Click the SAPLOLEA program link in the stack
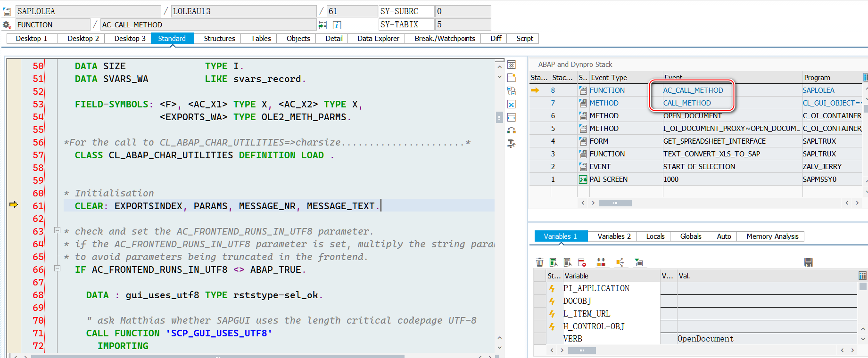The image size is (868, 358). pyautogui.click(x=818, y=90)
